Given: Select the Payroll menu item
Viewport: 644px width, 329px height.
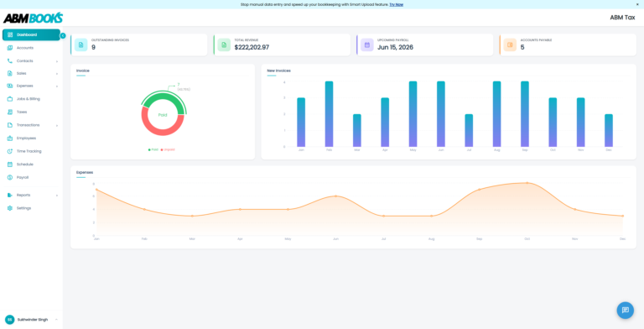Looking at the screenshot, I should tap(31, 178).
